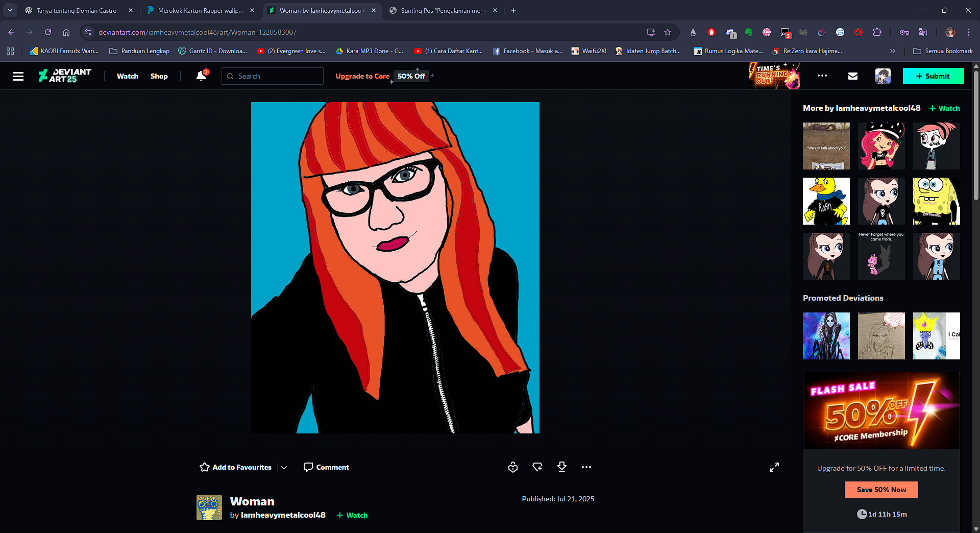Open the messages envelope icon
This screenshot has width=980, height=533.
[x=852, y=76]
